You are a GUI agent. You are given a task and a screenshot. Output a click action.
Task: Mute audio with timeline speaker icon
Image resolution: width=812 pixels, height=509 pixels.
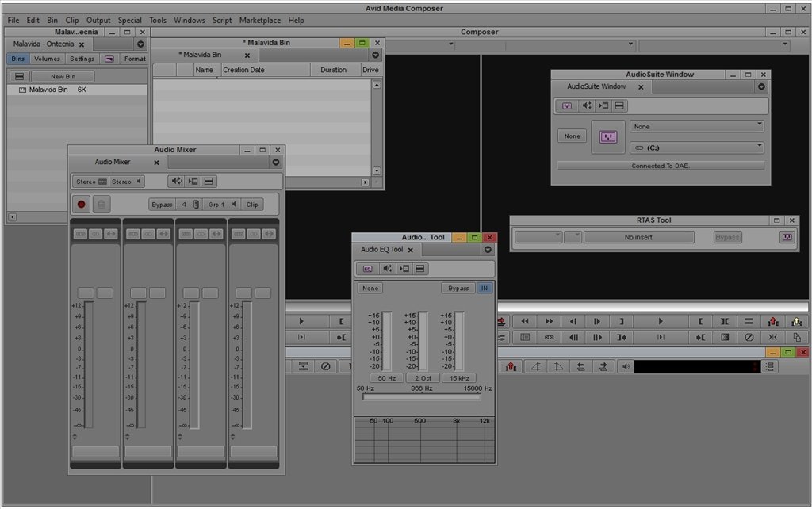coord(626,366)
